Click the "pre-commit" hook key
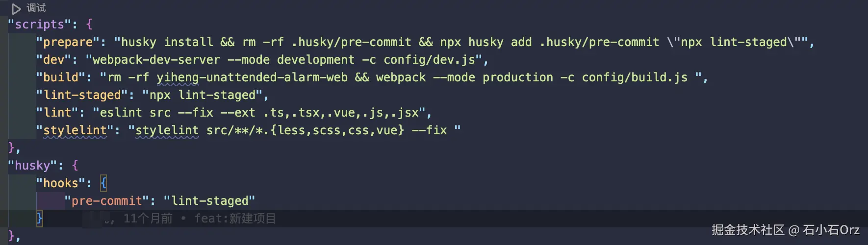This screenshot has width=868, height=245. coord(106,201)
